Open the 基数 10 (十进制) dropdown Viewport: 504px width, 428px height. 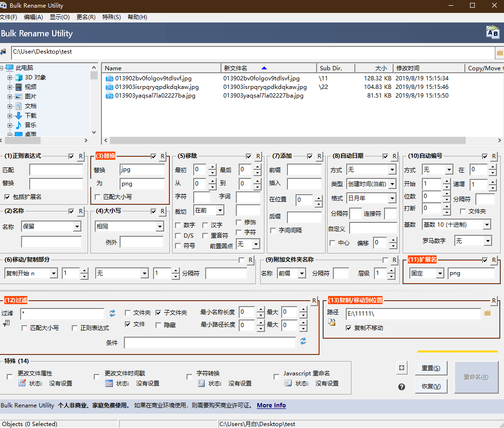click(486, 225)
